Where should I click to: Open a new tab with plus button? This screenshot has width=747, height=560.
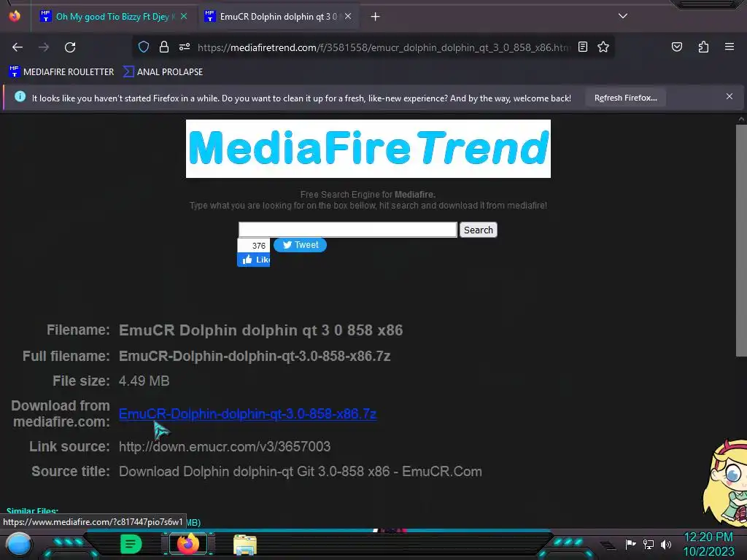click(x=376, y=17)
